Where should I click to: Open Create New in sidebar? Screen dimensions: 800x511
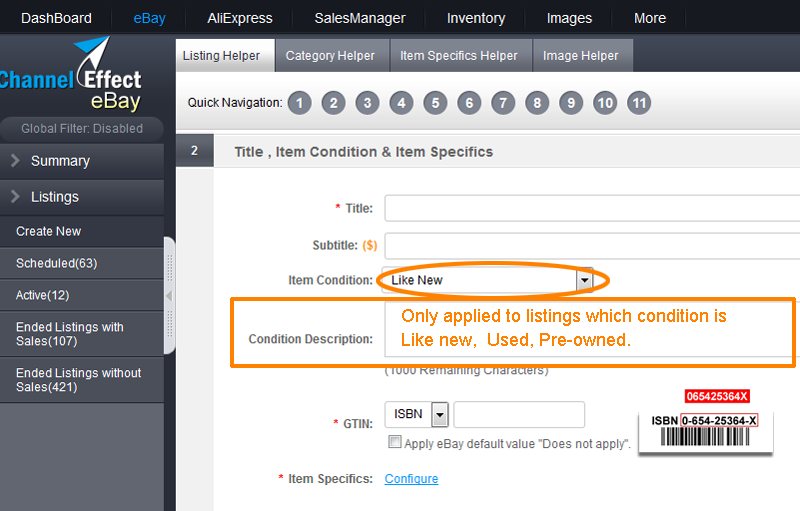(x=82, y=232)
